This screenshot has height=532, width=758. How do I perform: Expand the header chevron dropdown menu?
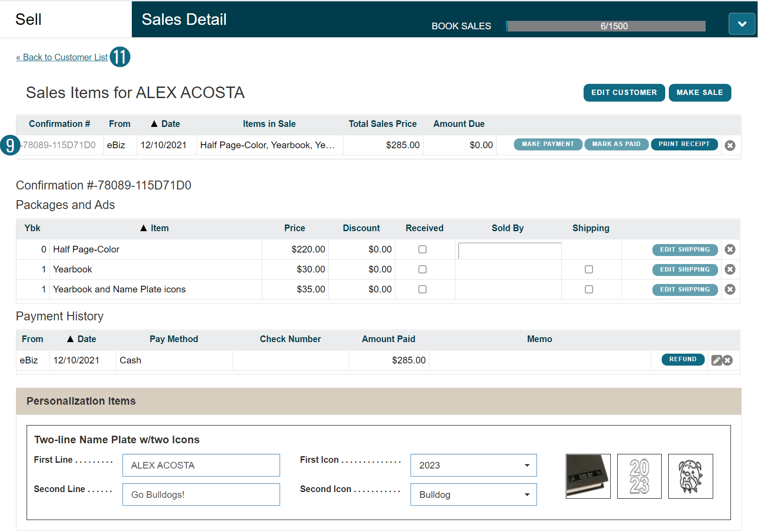[x=742, y=24]
